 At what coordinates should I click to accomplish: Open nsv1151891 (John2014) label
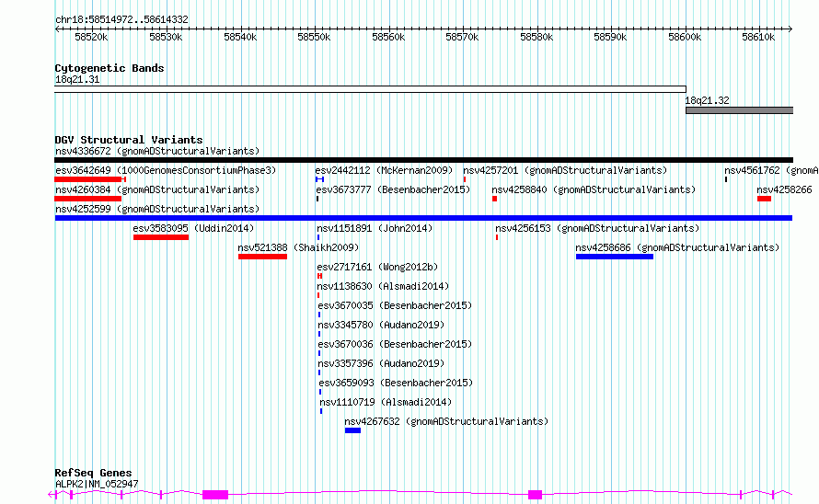[375, 229]
